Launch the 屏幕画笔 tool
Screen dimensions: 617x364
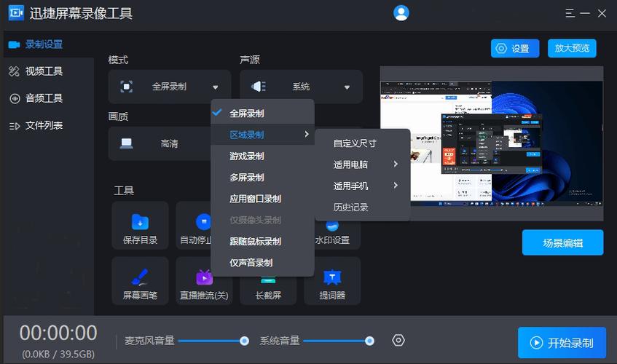140,281
